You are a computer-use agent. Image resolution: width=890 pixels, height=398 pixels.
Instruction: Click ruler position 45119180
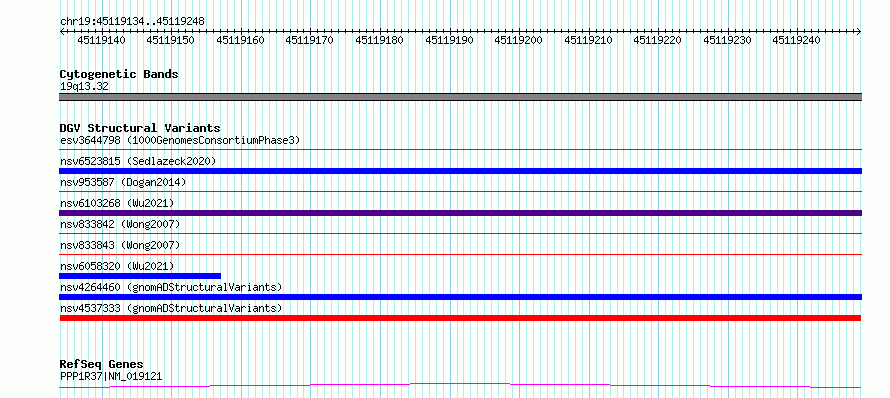[380, 40]
